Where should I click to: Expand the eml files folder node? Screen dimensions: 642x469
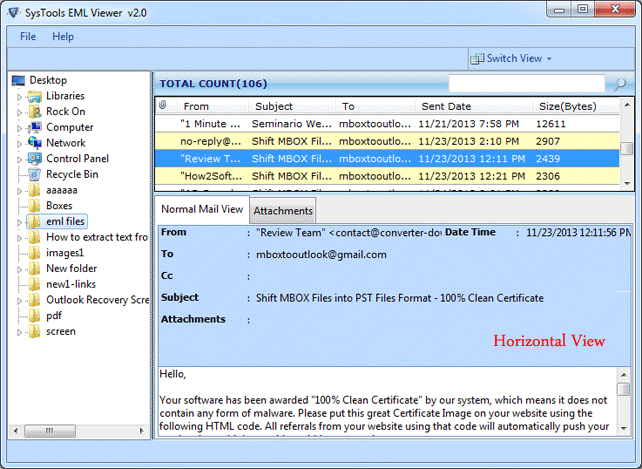coord(19,222)
